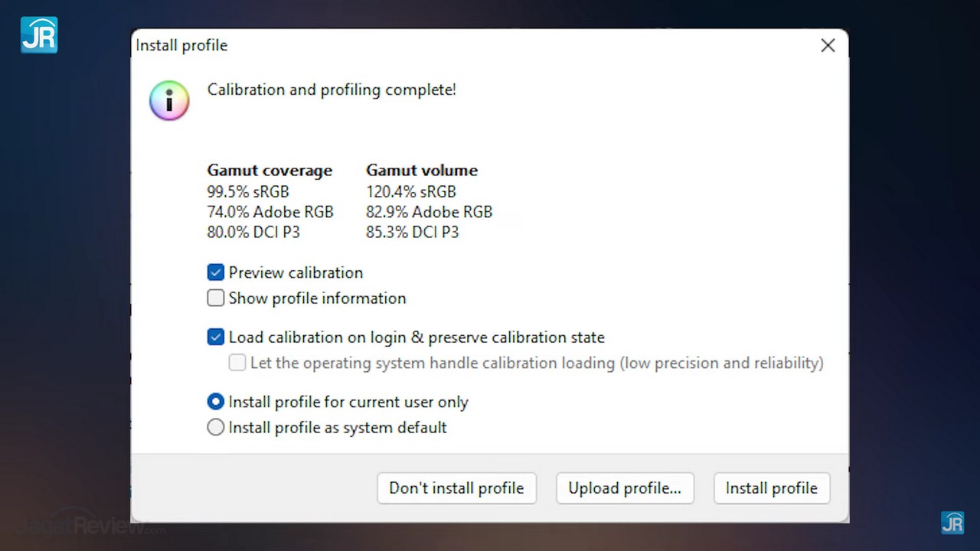Screen dimensions: 980x551
Task: Click the JR logo in the top-left corner
Action: click(x=39, y=35)
